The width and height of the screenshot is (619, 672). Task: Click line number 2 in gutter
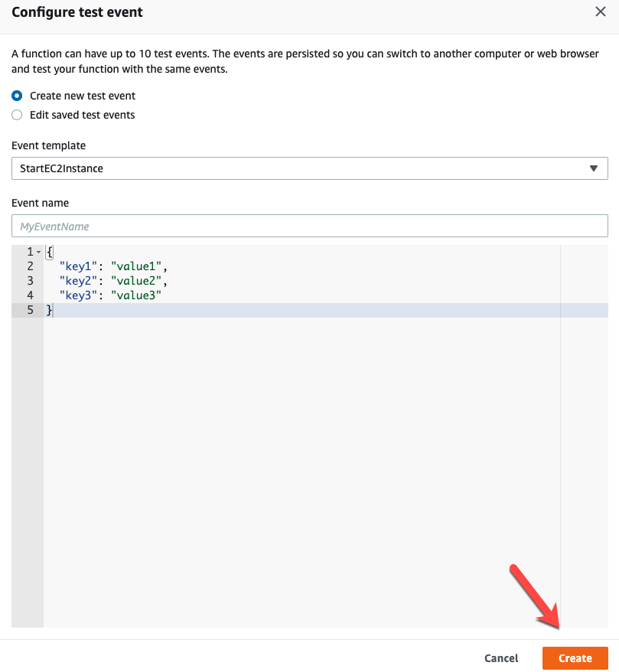pos(30,266)
